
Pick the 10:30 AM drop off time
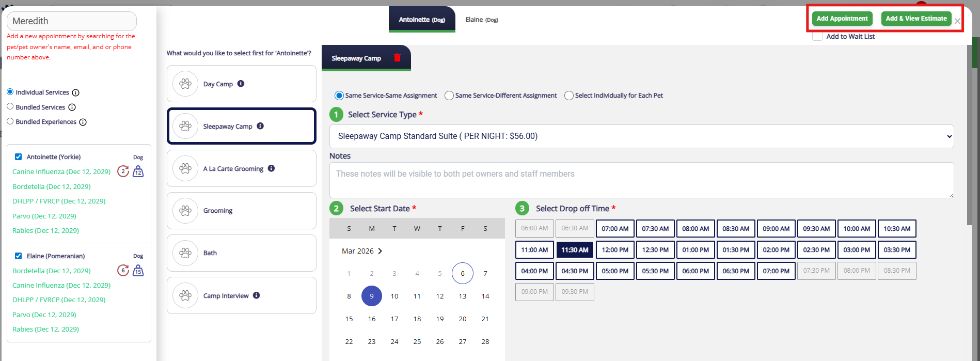[x=897, y=228]
